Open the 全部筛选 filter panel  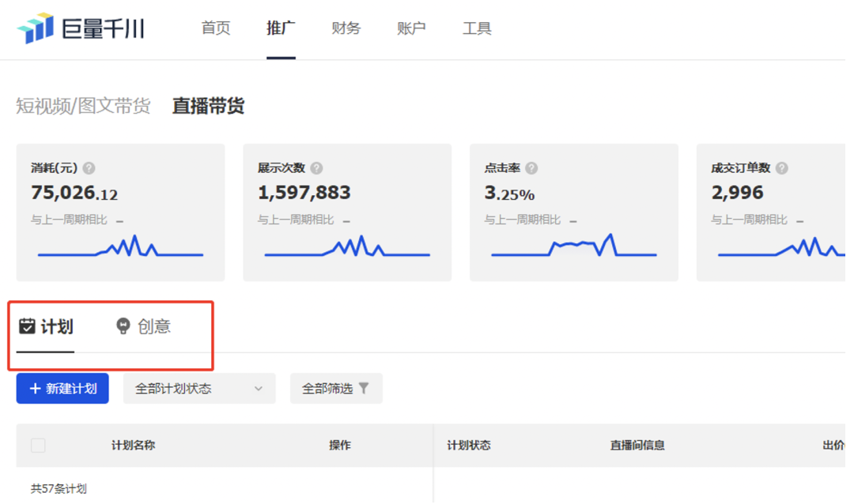[335, 389]
